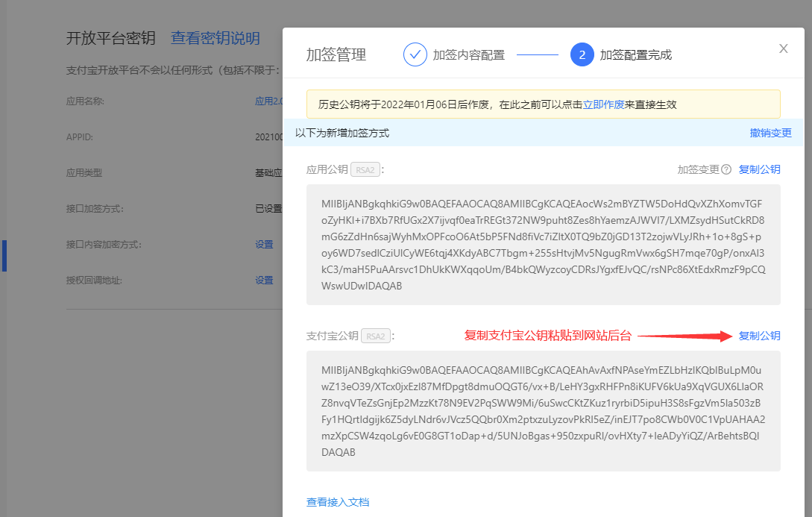This screenshot has height=517, width=812.
Task: Close the 加签管理 dialog with the X
Action: [x=783, y=49]
